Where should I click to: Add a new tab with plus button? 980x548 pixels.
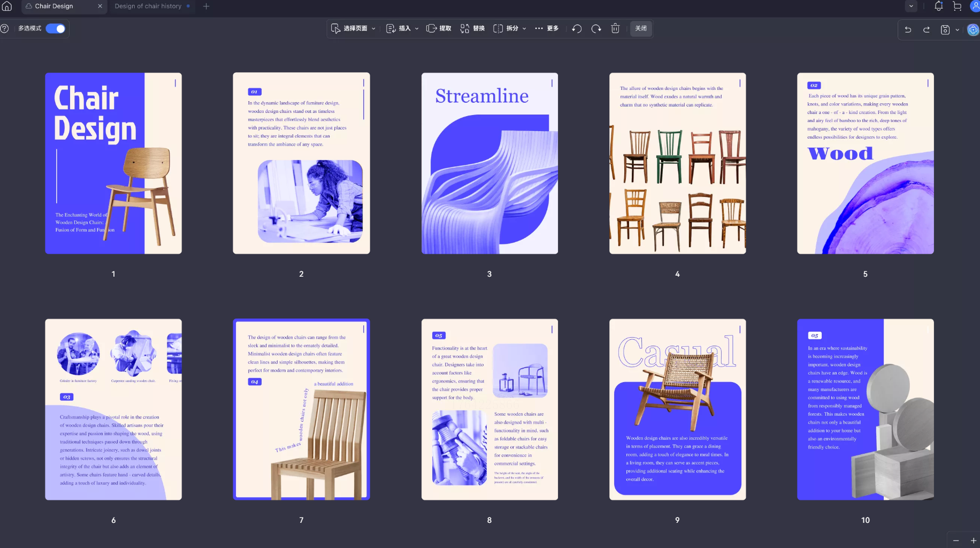coord(206,6)
